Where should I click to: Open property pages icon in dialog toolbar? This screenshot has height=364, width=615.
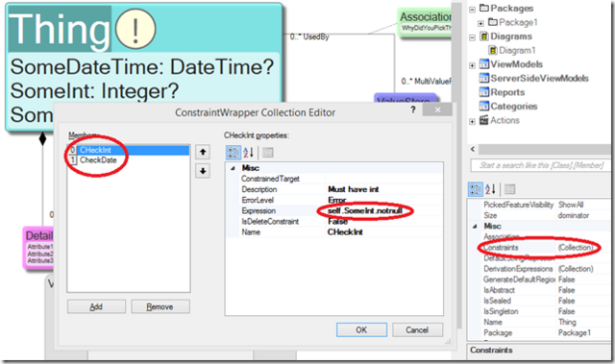pos(267,153)
